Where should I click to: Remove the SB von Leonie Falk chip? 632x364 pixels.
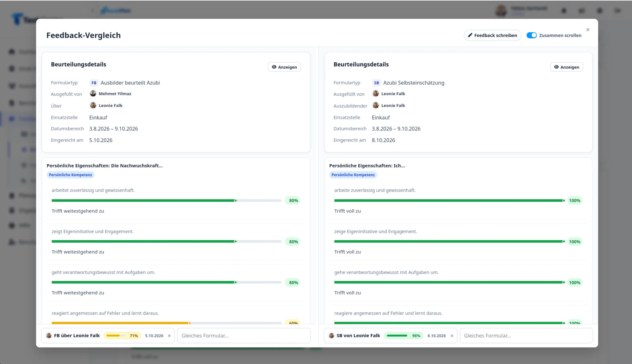[x=452, y=336]
